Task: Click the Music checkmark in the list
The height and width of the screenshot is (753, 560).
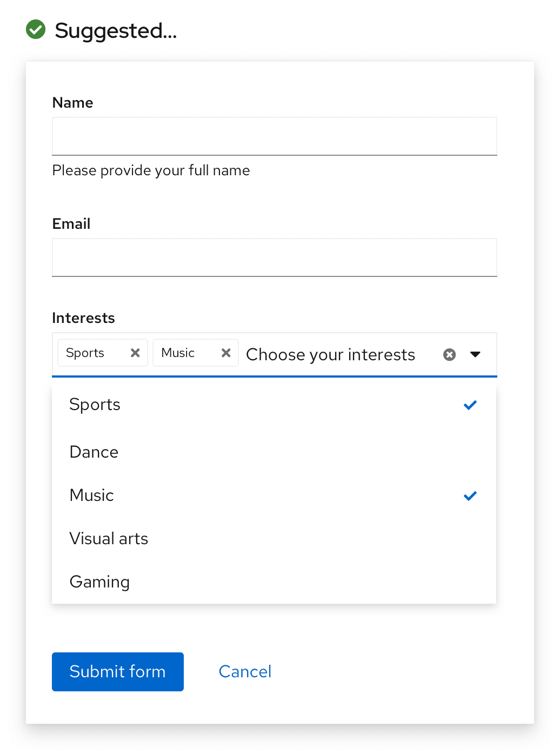Action: 470,496
